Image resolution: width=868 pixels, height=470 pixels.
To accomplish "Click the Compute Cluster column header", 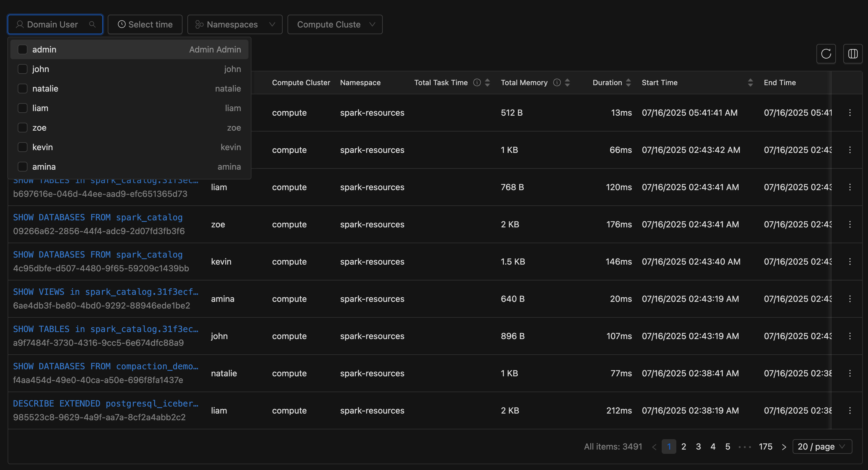I will coord(301,82).
